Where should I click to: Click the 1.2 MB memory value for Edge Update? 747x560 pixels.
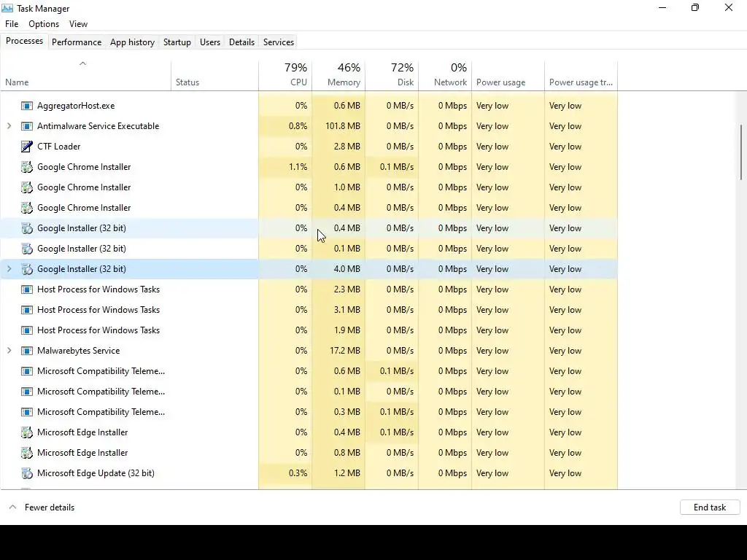click(x=347, y=473)
